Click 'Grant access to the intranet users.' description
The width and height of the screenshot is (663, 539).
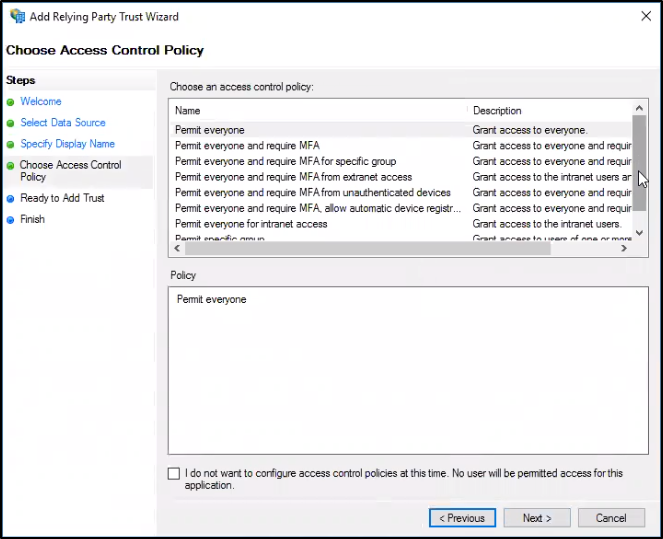pyautogui.click(x=546, y=224)
